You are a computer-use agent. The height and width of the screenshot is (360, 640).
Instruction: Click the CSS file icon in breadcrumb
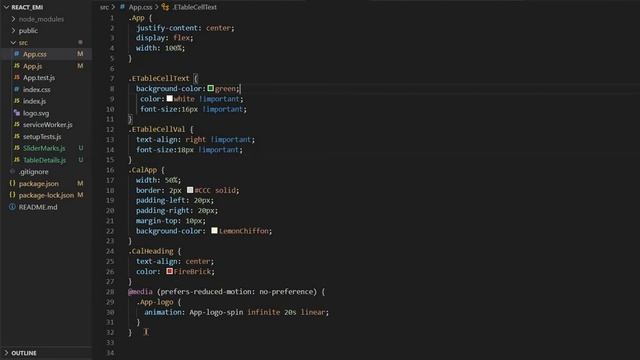(x=122, y=7)
